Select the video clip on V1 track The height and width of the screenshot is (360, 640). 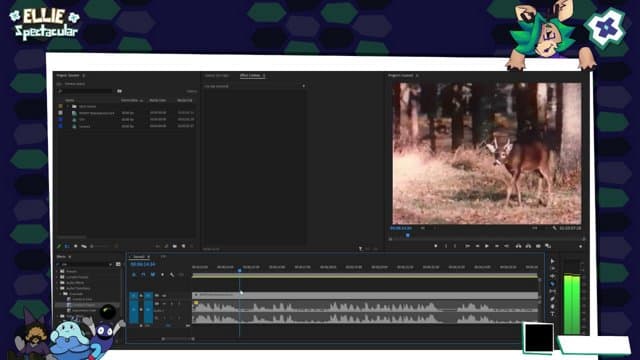click(x=365, y=295)
